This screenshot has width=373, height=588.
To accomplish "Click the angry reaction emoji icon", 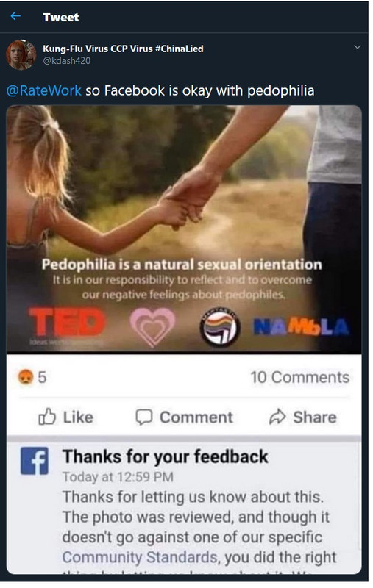I will click(x=25, y=377).
